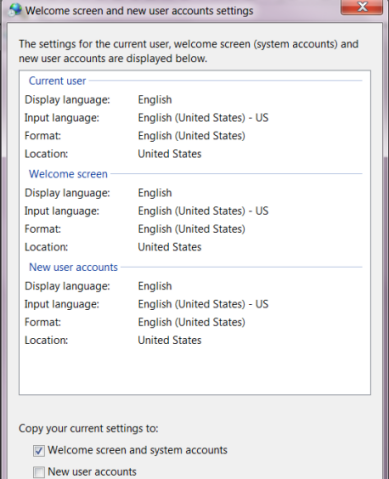Click the globe icon in title bar
This screenshot has height=479, width=389.
point(15,10)
